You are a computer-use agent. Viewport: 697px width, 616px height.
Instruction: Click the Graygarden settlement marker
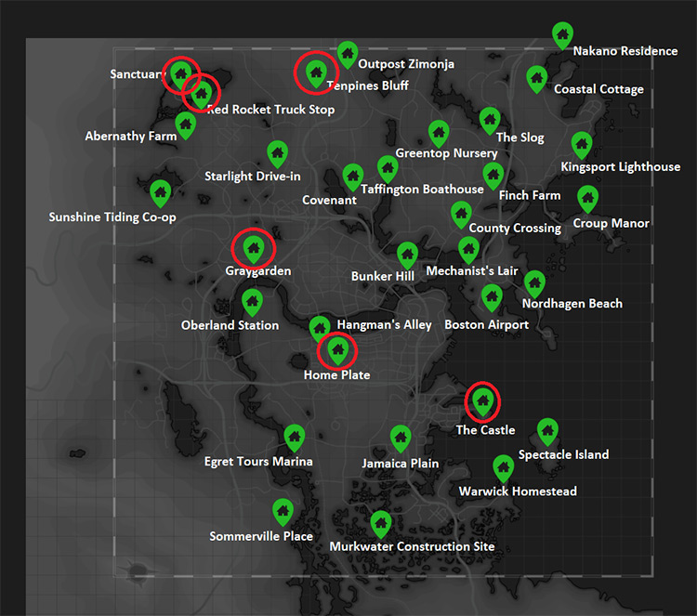(x=254, y=249)
